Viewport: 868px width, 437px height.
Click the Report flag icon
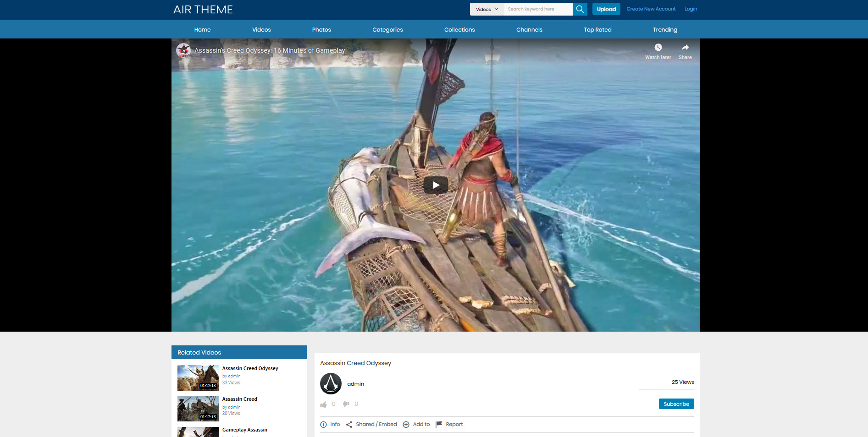(x=439, y=424)
